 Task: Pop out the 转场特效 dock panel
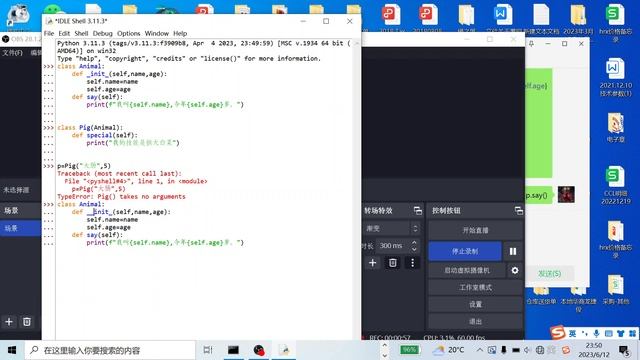(418, 211)
